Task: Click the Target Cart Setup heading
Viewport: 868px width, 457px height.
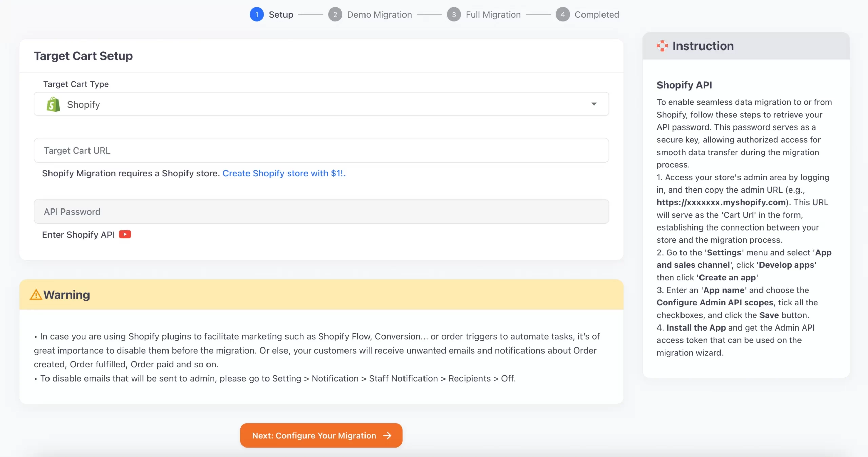Action: (x=83, y=56)
